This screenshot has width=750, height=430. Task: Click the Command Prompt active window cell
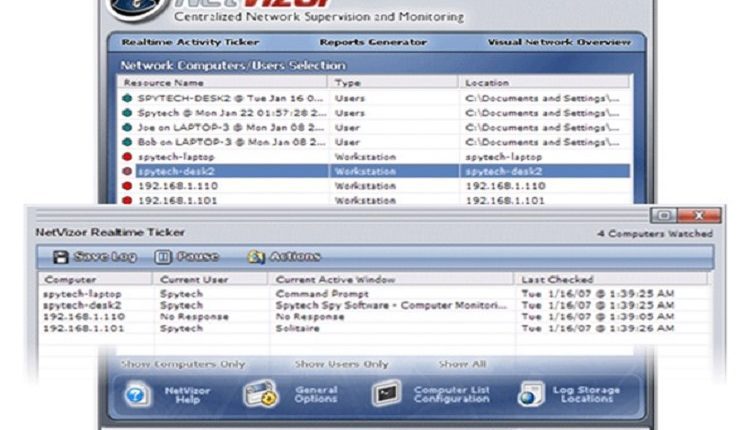(322, 294)
